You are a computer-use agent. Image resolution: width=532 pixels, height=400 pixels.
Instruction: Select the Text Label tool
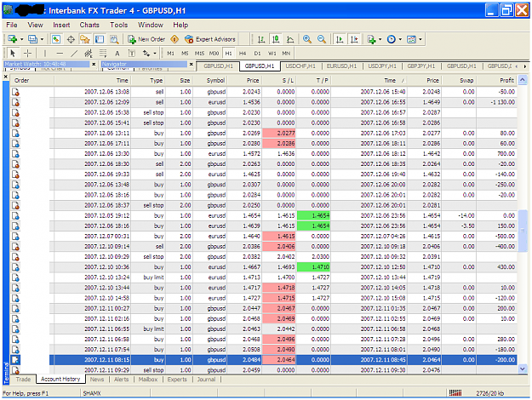[x=132, y=54]
